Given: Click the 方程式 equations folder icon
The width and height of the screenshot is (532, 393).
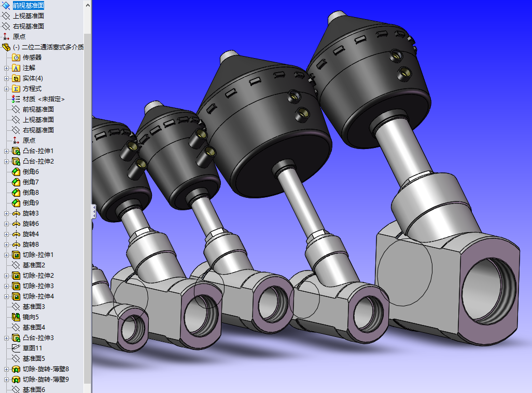Looking at the screenshot, I should [16, 89].
